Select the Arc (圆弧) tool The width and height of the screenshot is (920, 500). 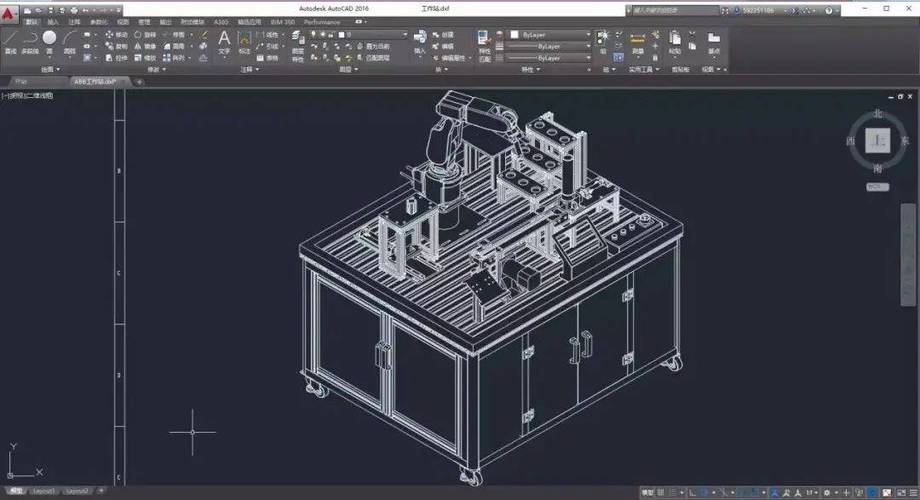pyautogui.click(x=70, y=42)
